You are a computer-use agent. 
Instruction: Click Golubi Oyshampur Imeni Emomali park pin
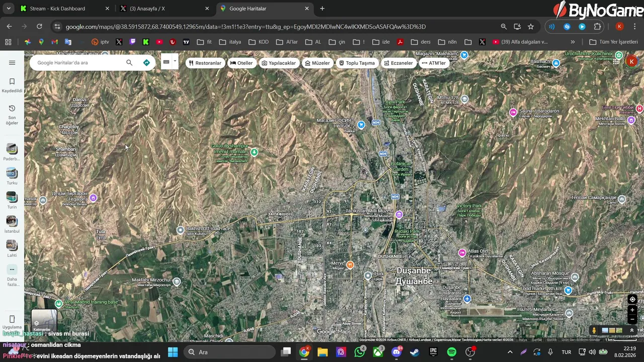tap(254, 152)
